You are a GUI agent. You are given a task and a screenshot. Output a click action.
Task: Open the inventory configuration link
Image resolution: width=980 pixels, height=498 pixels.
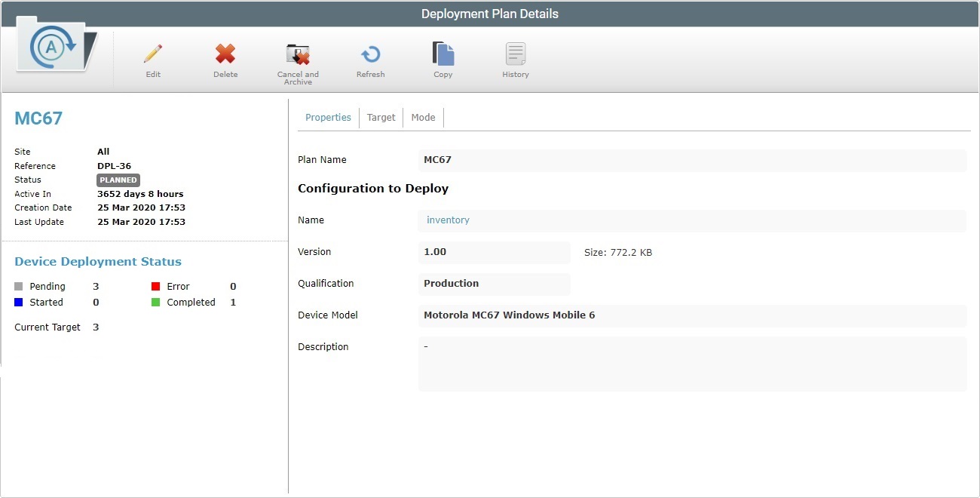tap(448, 220)
